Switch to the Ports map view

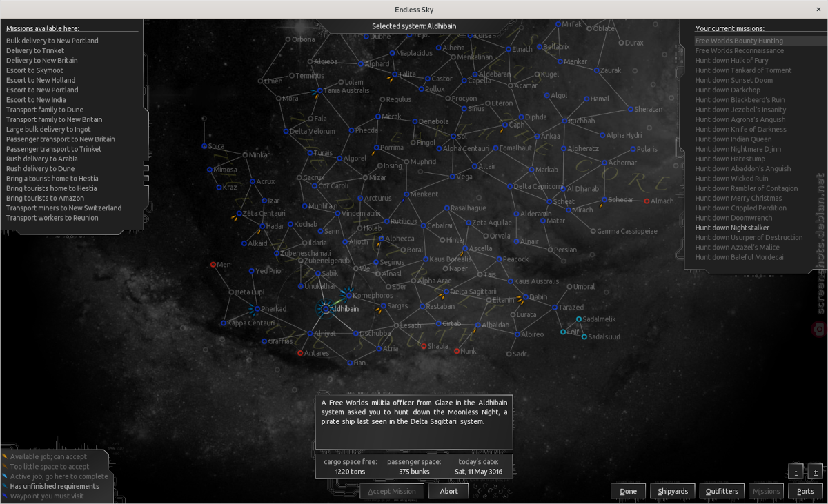point(805,491)
